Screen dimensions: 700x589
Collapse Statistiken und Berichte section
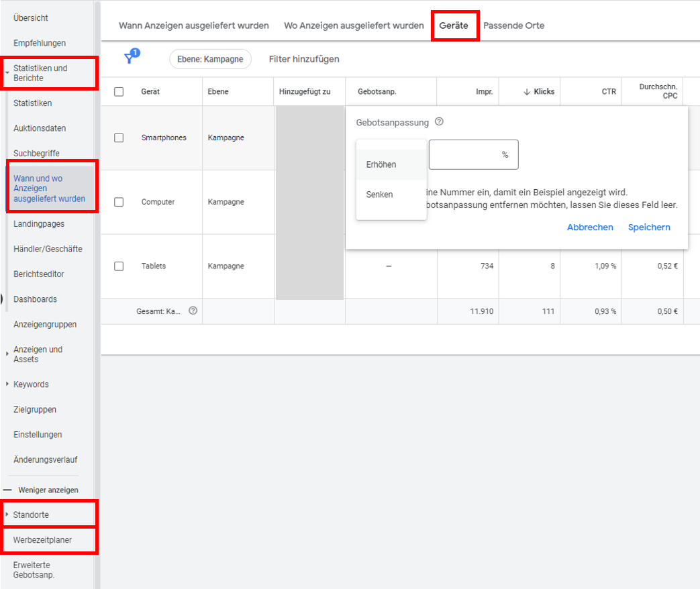point(7,69)
